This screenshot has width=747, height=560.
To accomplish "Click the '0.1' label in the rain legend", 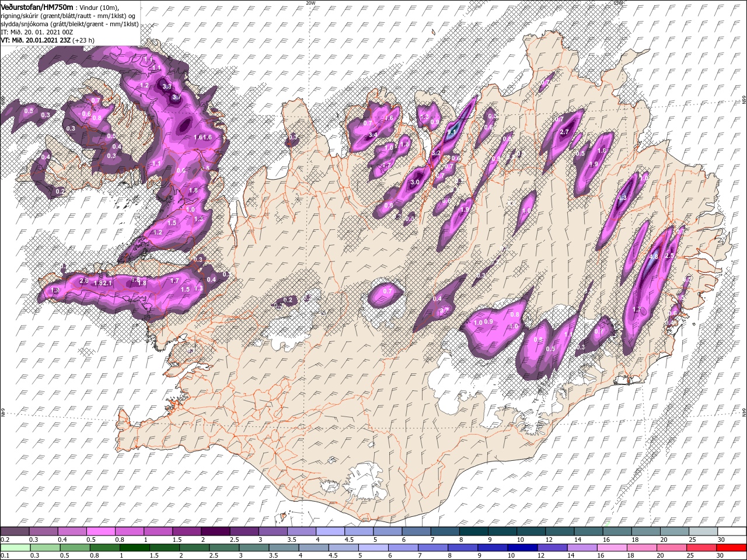I will pos(5,555).
